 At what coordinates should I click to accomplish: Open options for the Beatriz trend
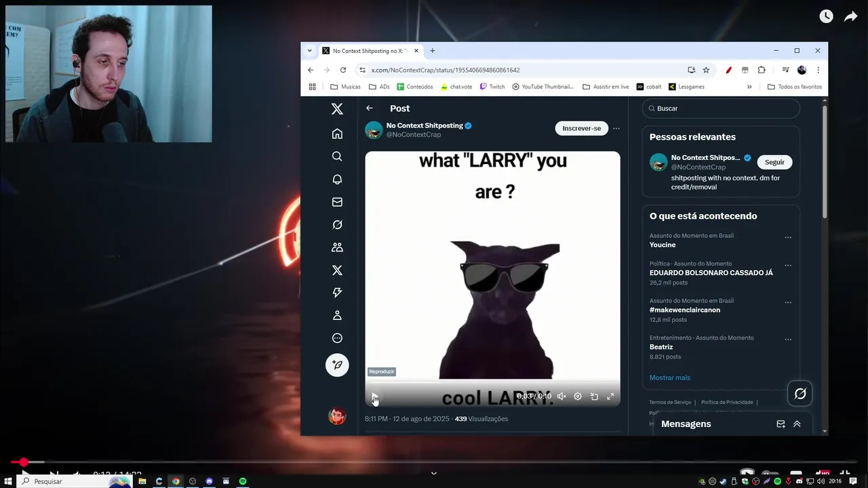point(788,339)
